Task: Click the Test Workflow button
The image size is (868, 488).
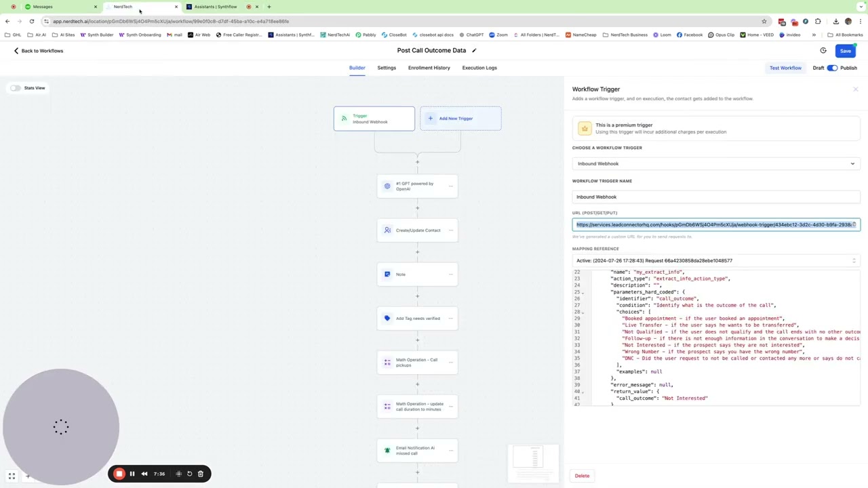Action: pyautogui.click(x=785, y=68)
